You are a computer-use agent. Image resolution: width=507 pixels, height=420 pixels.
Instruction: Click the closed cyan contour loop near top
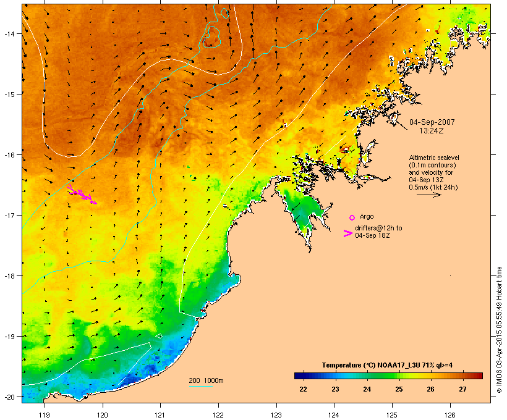tap(212, 36)
